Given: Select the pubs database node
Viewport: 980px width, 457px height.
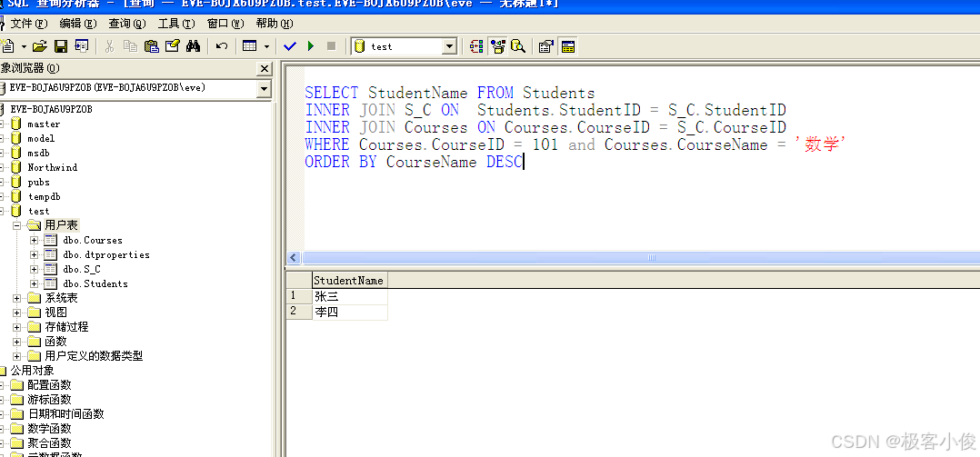Looking at the screenshot, I should click(39, 183).
